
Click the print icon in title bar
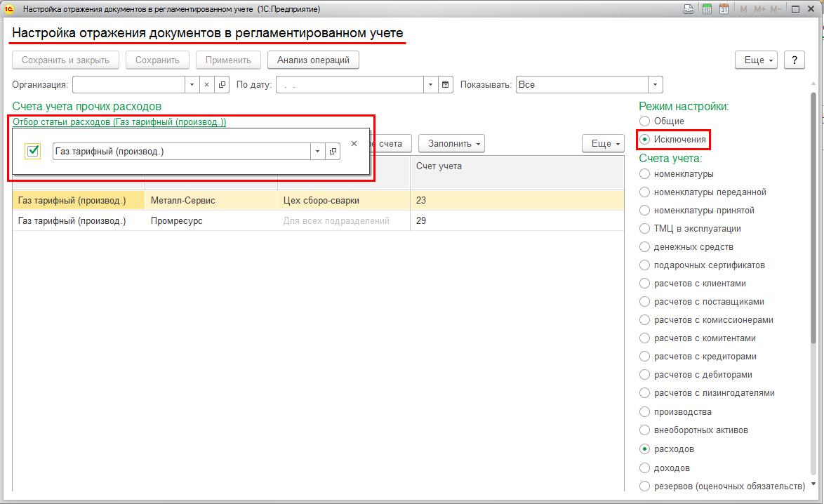(689, 9)
